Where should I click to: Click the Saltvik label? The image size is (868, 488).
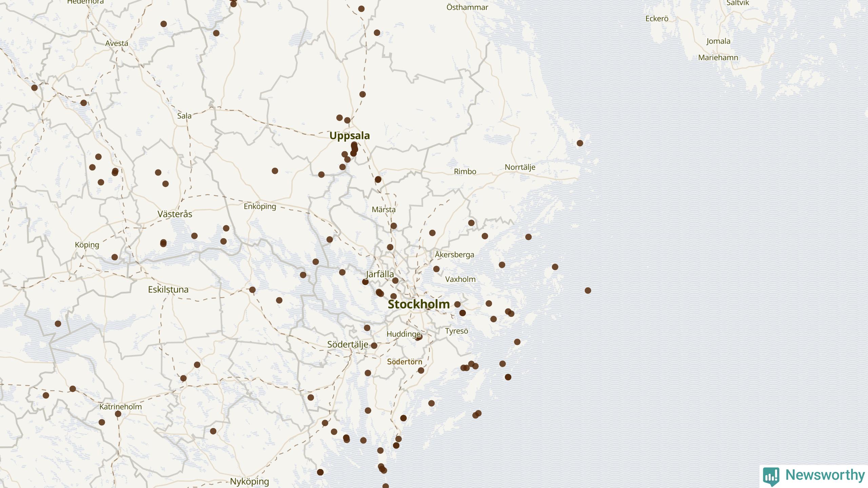[737, 3]
